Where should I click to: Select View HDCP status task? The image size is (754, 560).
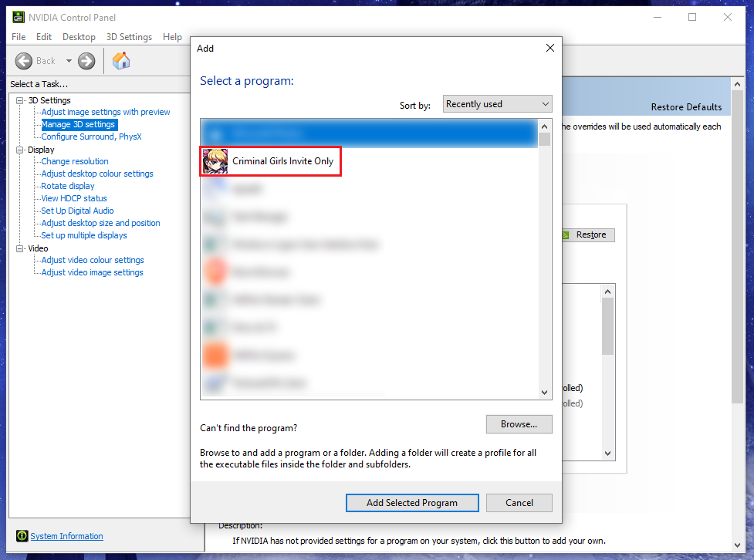click(74, 198)
